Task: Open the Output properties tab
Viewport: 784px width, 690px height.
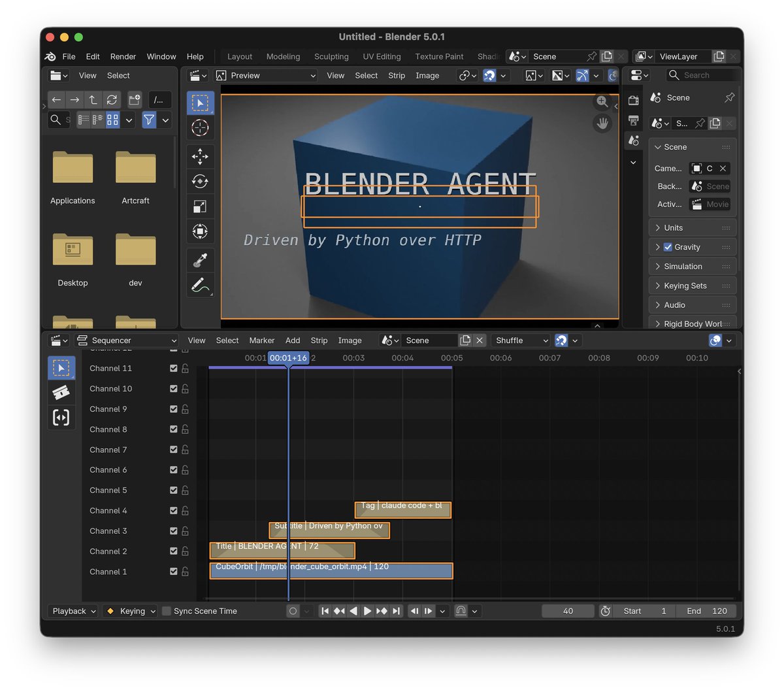Action: [633, 120]
